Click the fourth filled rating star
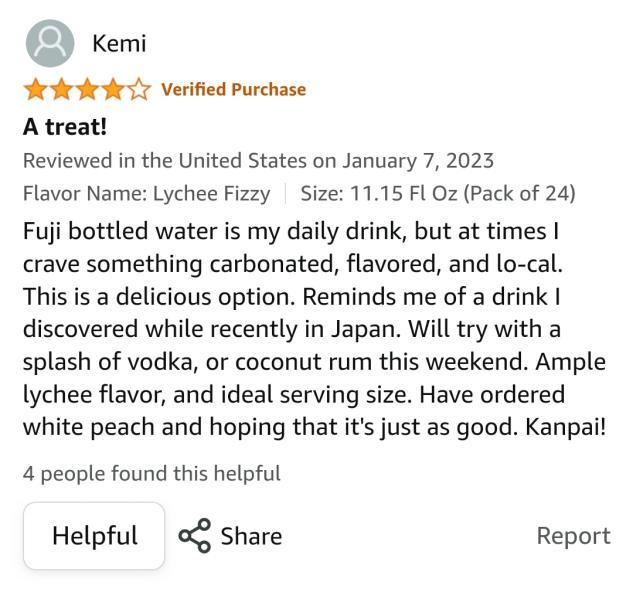 (114, 90)
